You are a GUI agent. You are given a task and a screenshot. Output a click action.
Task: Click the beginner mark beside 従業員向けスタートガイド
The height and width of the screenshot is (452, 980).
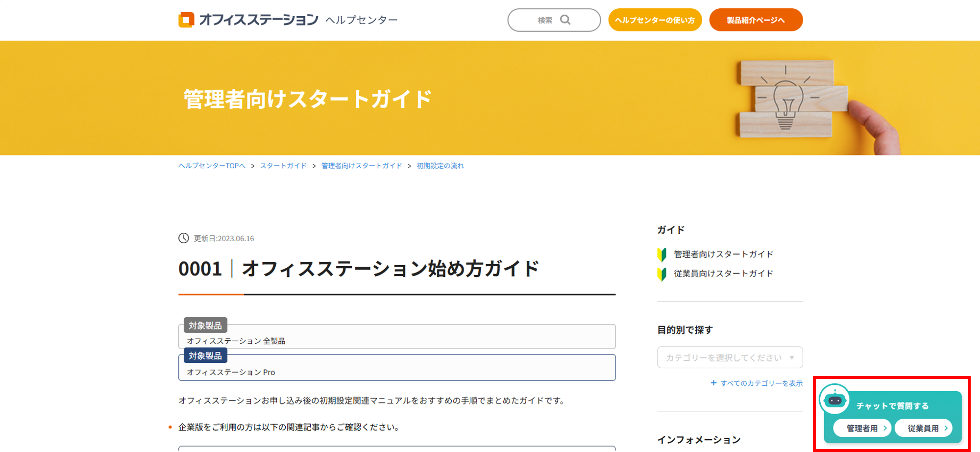point(662,274)
